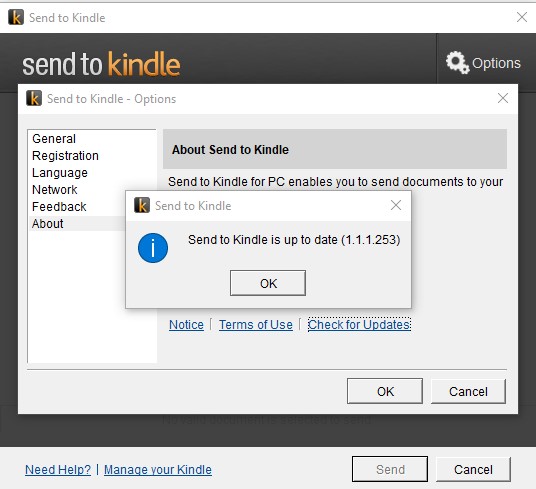Select General in options list
The height and width of the screenshot is (489, 536).
pyautogui.click(x=54, y=139)
